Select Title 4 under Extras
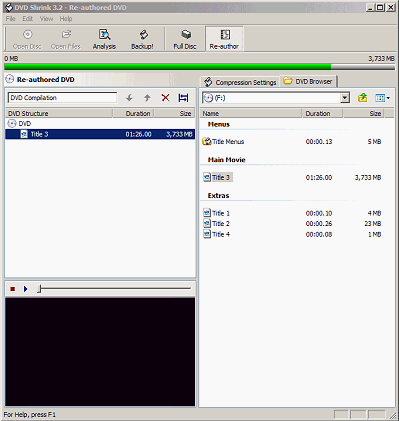Screen dimensions: 399x421 click(221, 234)
